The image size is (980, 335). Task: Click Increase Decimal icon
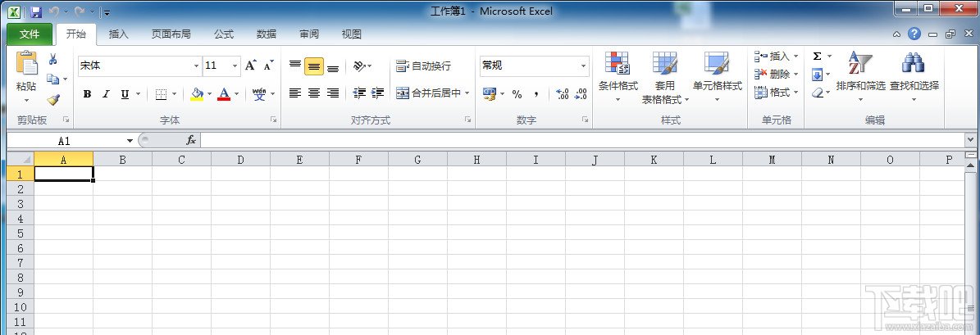(x=563, y=94)
